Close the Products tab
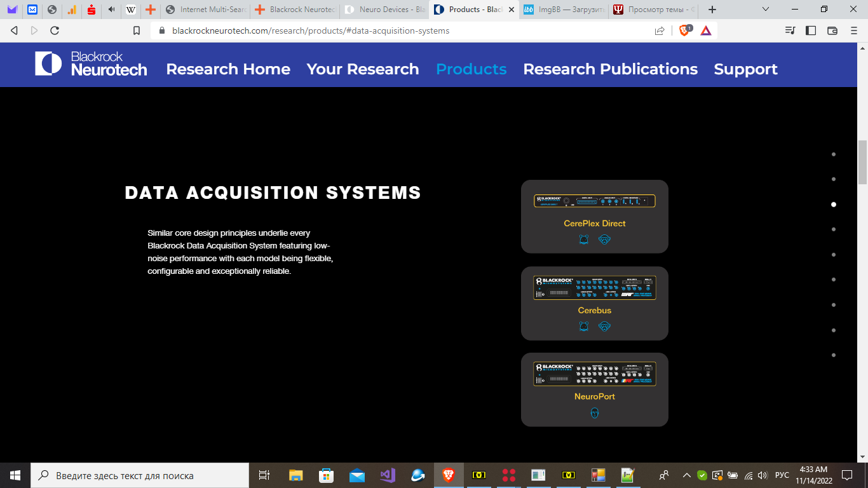Screen dimensions: 868x488 pyautogui.click(x=512, y=10)
